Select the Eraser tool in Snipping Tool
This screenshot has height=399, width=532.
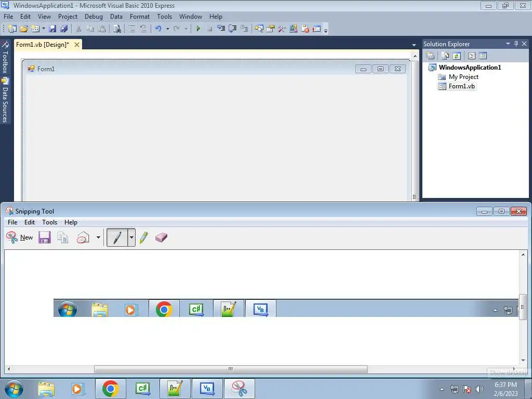tap(161, 237)
